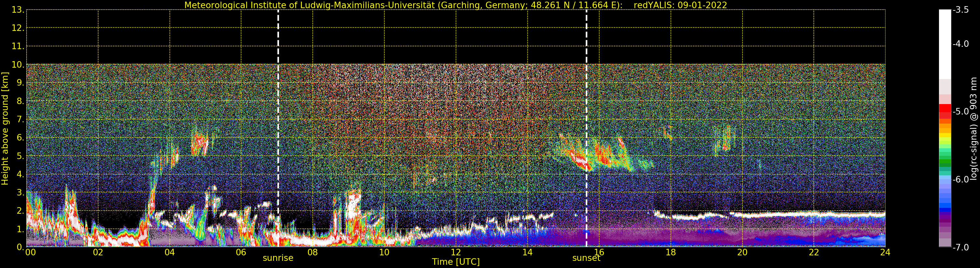Click the colorbar value '-3.5'
This screenshot has height=268, width=980.
(x=960, y=10)
